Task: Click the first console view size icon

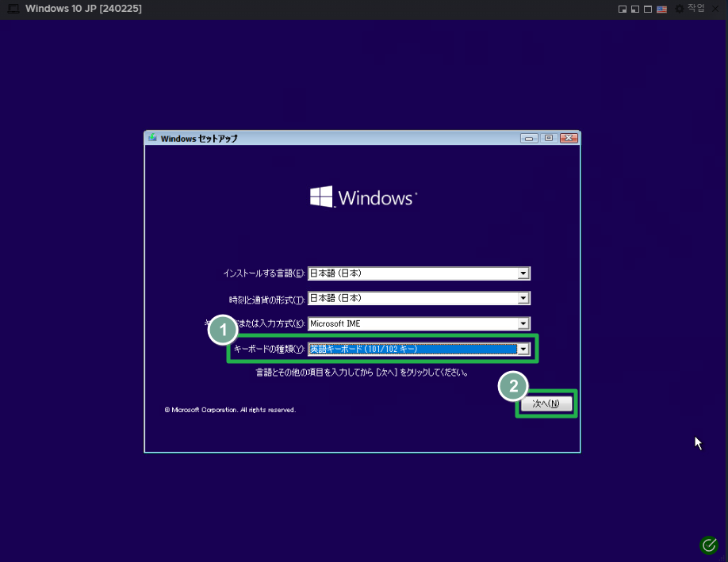Action: pos(623,9)
